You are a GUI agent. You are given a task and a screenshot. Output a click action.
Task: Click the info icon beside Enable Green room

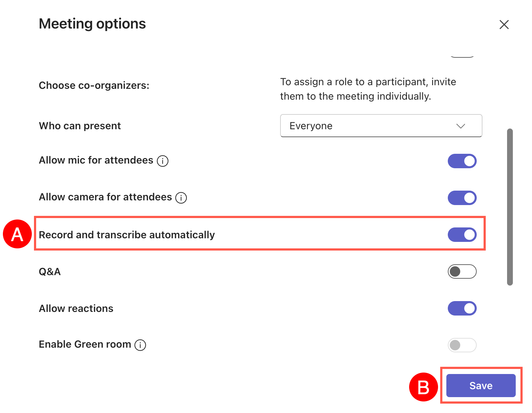[x=140, y=345]
